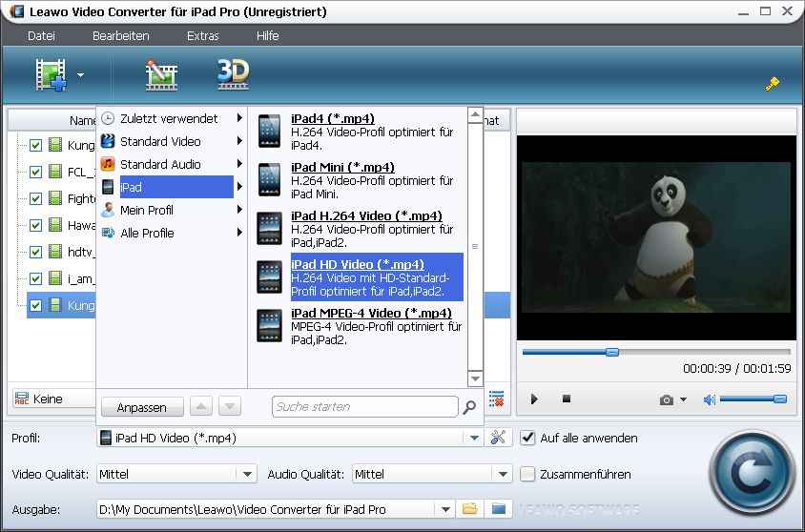Image resolution: width=805 pixels, height=532 pixels.
Task: Open the Bearbeiten menu
Action: coord(121,36)
